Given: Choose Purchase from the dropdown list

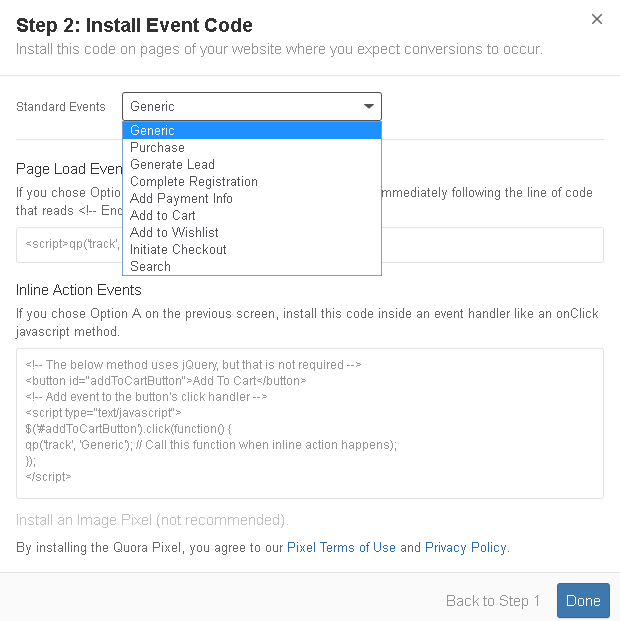Looking at the screenshot, I should (x=252, y=147).
